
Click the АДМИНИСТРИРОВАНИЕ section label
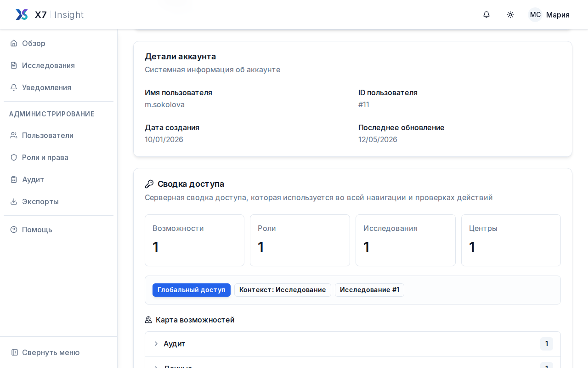[x=52, y=114]
